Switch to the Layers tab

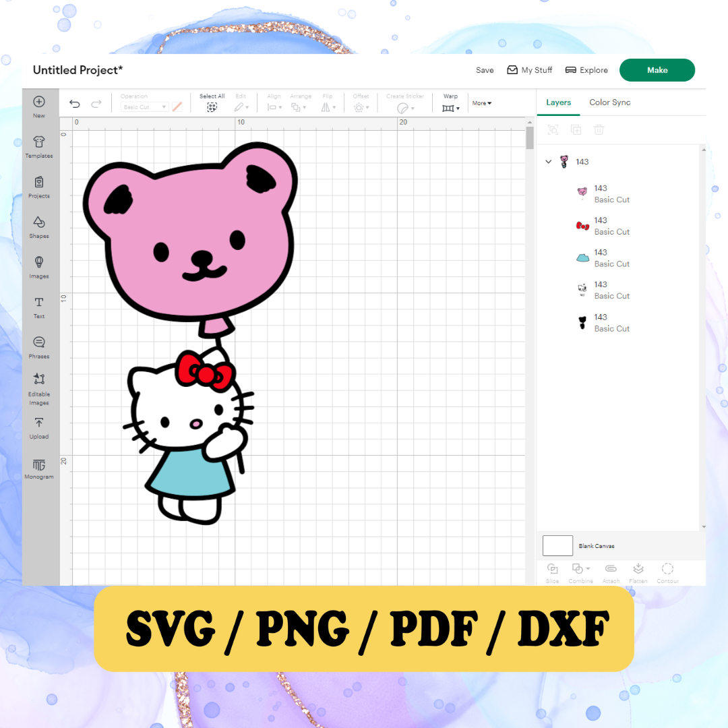point(558,102)
